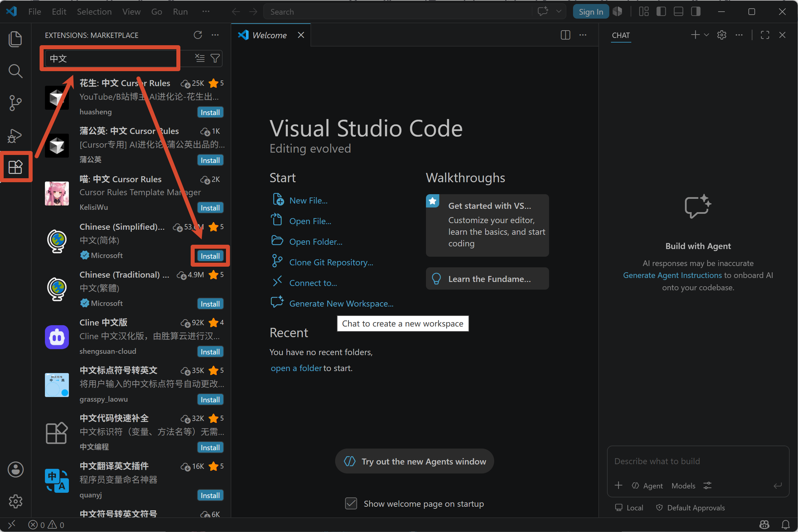Start a new chat with plus icon
Image resolution: width=798 pixels, height=532 pixels.
click(x=695, y=35)
